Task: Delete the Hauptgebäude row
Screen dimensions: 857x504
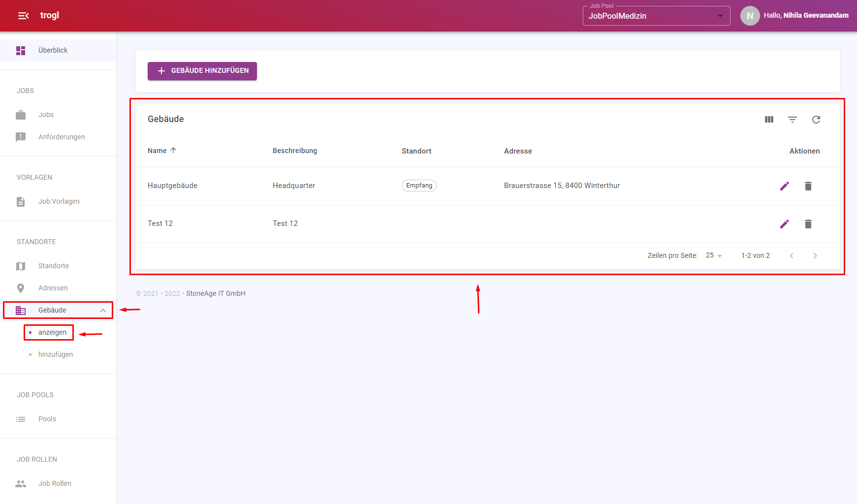Action: pos(808,186)
